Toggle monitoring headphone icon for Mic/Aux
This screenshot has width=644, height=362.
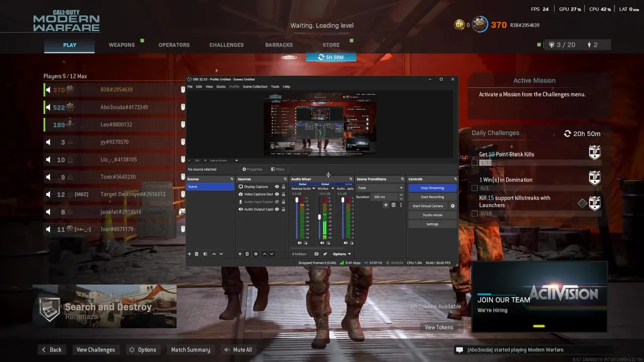[329, 243]
